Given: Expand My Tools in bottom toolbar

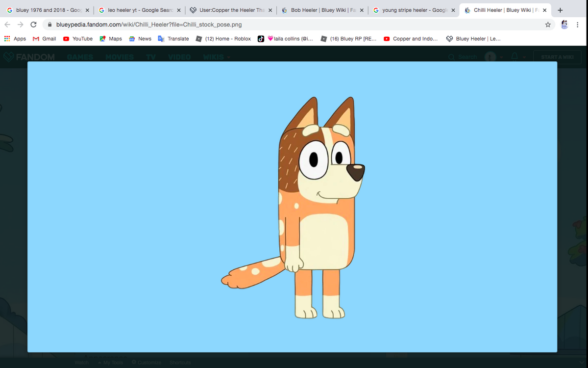Looking at the screenshot, I should pyautogui.click(x=111, y=363).
